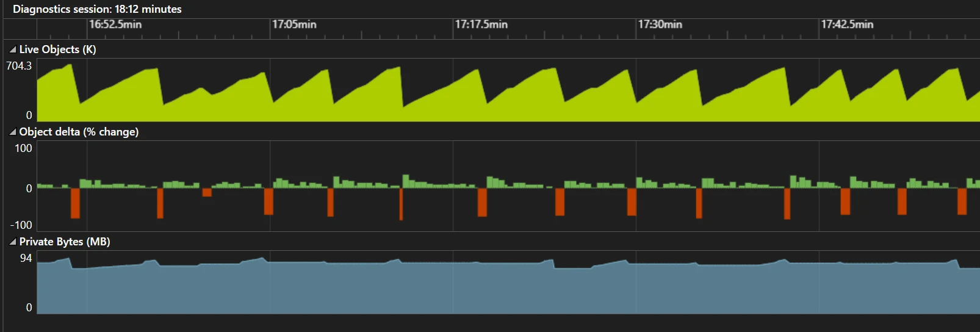Click the Diagnostics session duration header text
The height and width of the screenshot is (332, 980).
pyautogui.click(x=97, y=9)
